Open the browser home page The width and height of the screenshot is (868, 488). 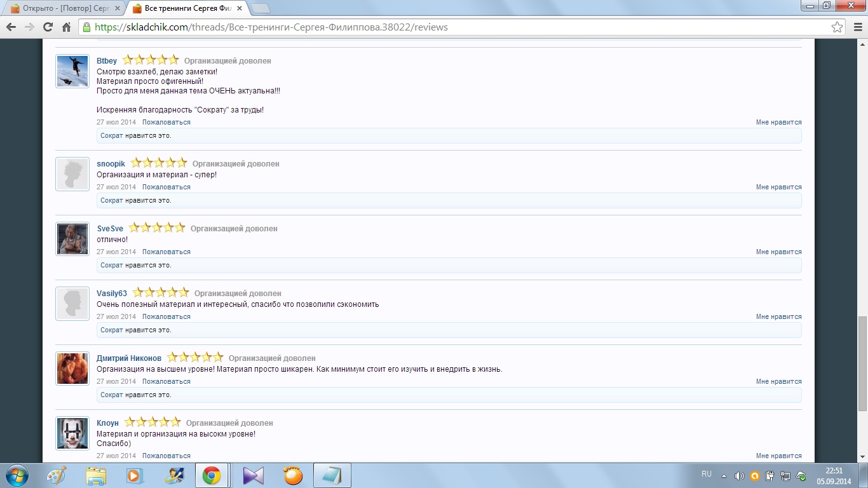[66, 27]
